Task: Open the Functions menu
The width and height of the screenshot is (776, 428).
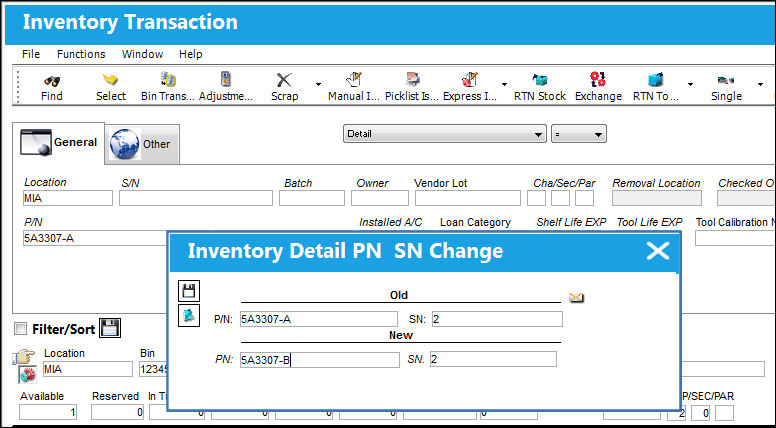Action: click(x=81, y=54)
